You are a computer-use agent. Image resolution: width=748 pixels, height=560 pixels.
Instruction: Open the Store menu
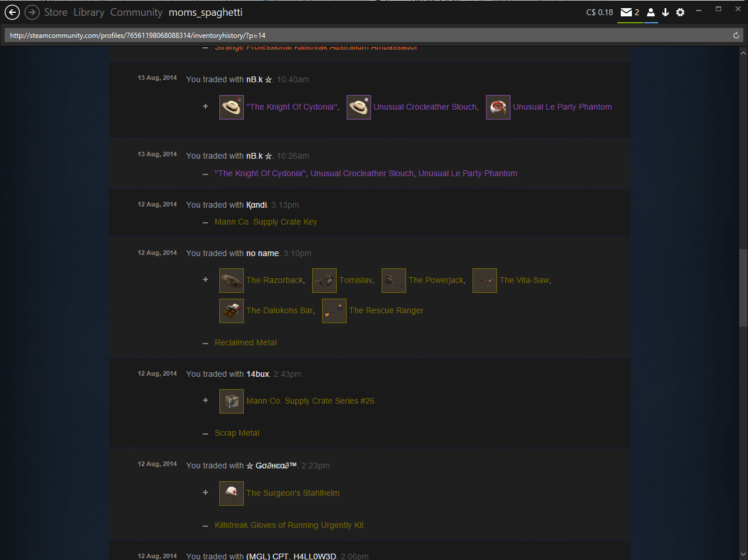pyautogui.click(x=55, y=12)
